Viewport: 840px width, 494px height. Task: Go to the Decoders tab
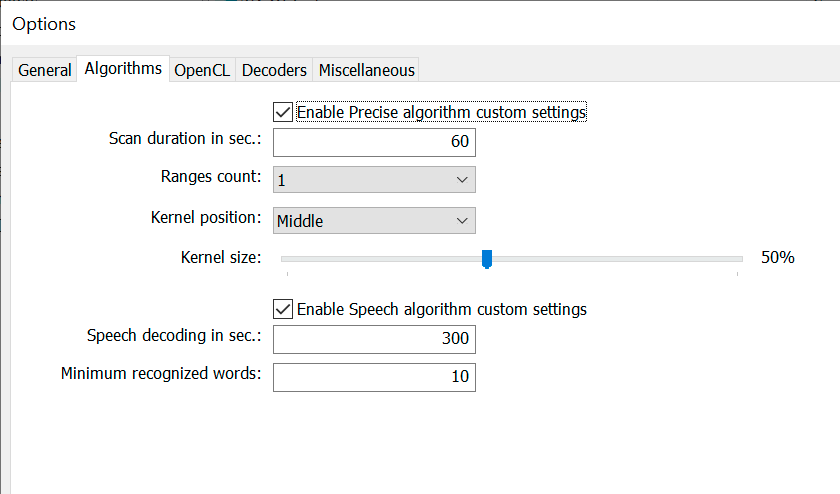pyautogui.click(x=275, y=70)
